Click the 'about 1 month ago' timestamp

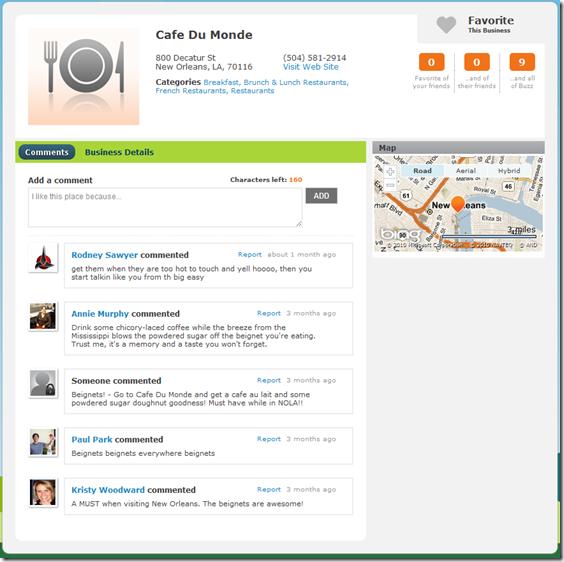(x=301, y=254)
